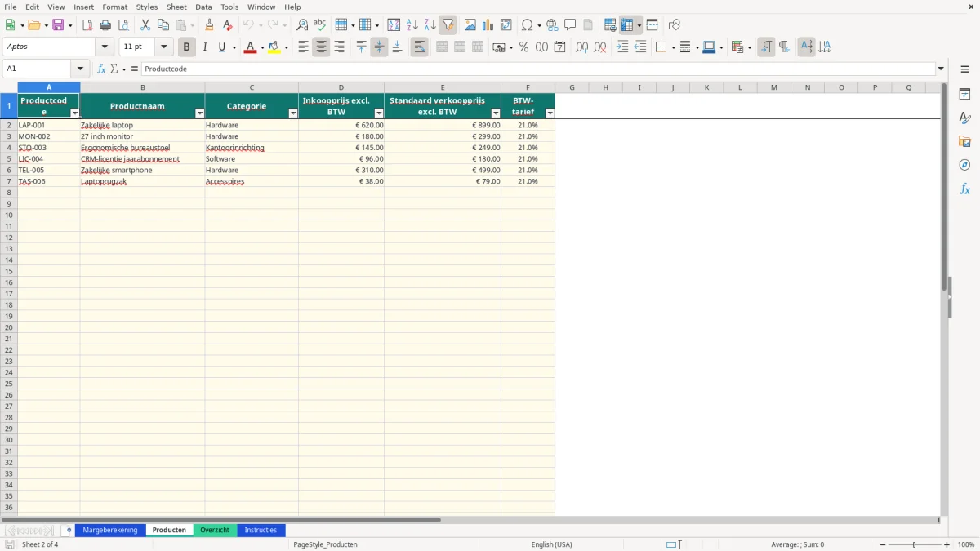
Task: Open Find & Replace via toolbar icon
Action: coord(302,25)
